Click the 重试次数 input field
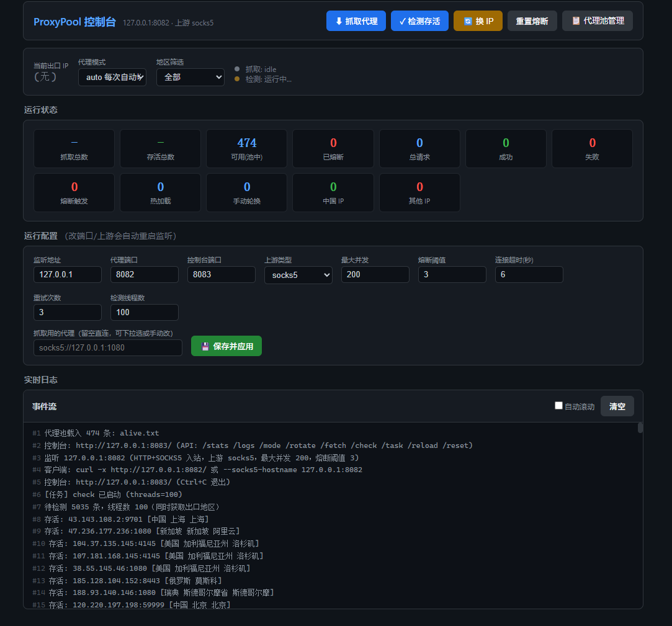Image resolution: width=672 pixels, height=626 pixels. [x=68, y=312]
